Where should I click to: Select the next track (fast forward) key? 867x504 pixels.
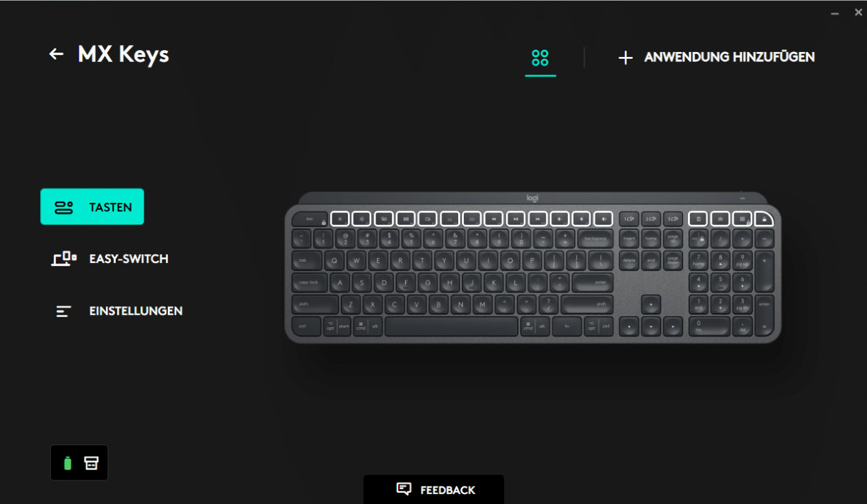(538, 219)
